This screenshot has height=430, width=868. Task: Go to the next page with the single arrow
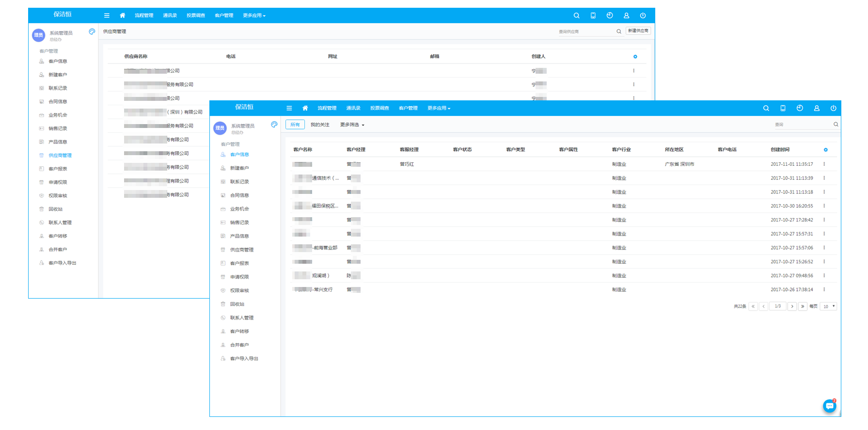(792, 306)
